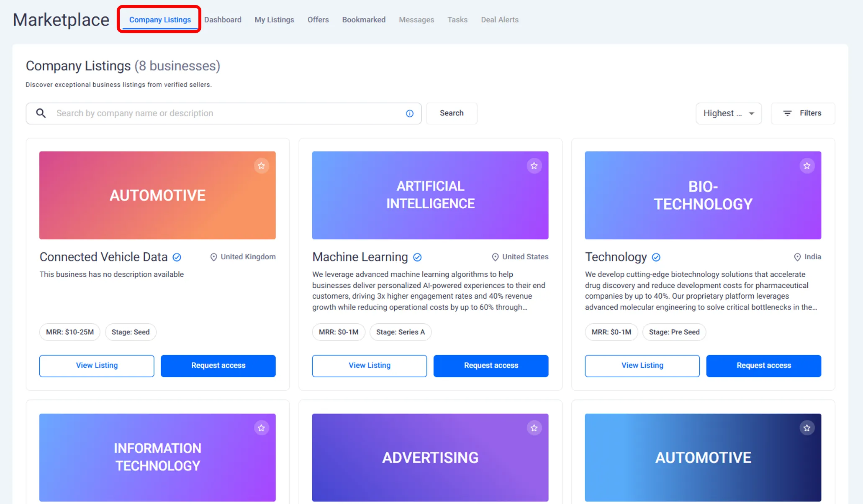Switch to the Dashboard tab
863x504 pixels.
(223, 20)
